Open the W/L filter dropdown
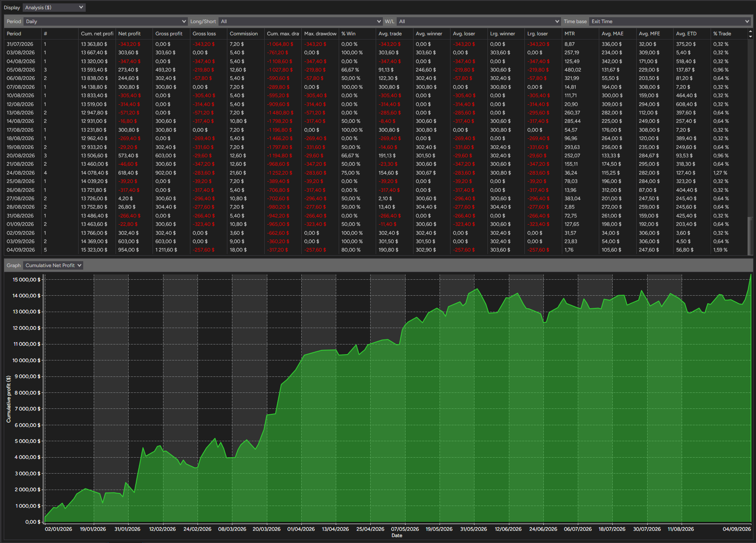The image size is (756, 543). click(479, 21)
